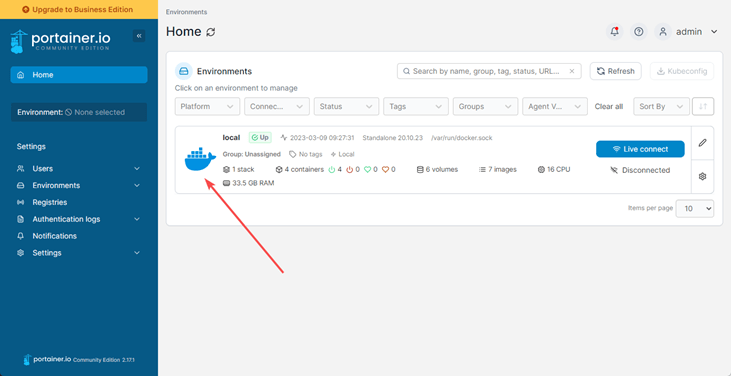
Task: Open Home in the sidebar
Action: click(x=79, y=75)
